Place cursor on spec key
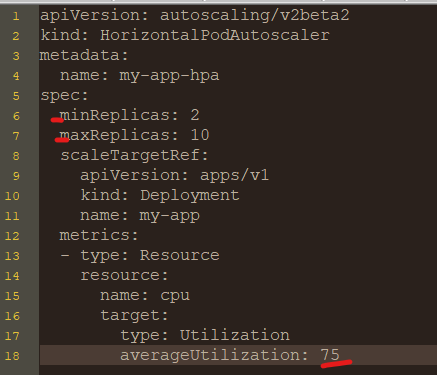 click(60, 96)
